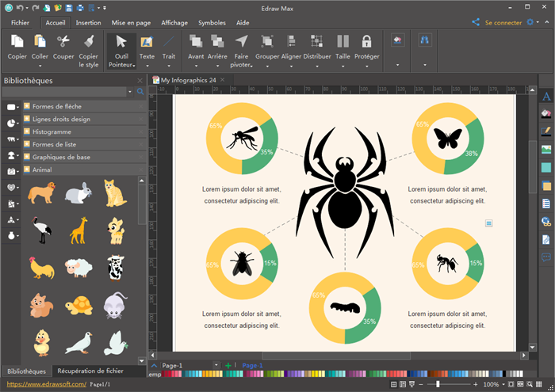Switch to the Insertion tab
555x392 pixels.
pos(88,23)
